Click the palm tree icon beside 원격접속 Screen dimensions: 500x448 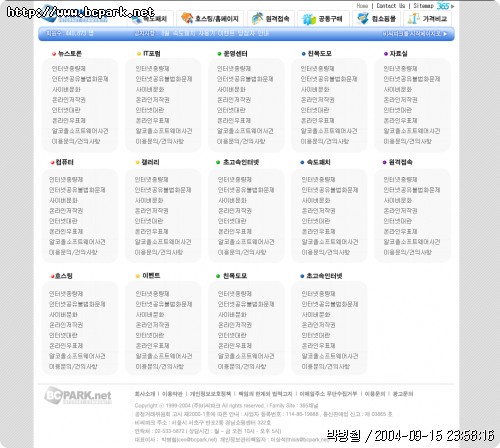click(257, 18)
